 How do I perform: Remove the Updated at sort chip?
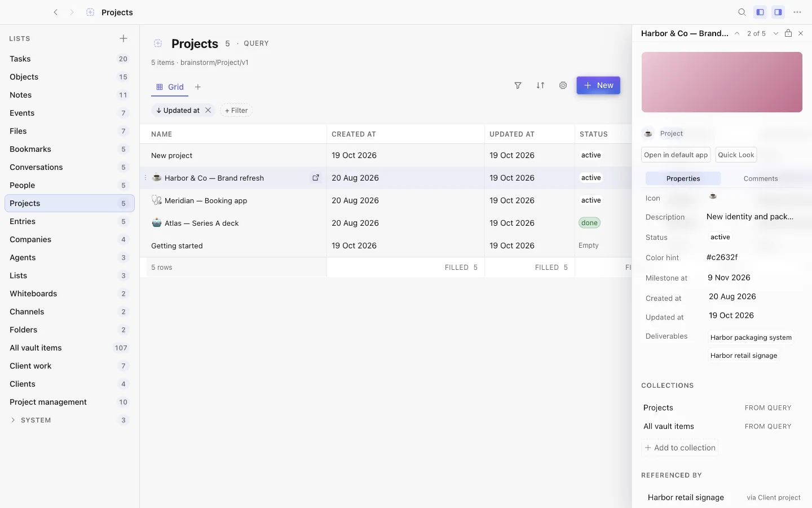click(208, 110)
